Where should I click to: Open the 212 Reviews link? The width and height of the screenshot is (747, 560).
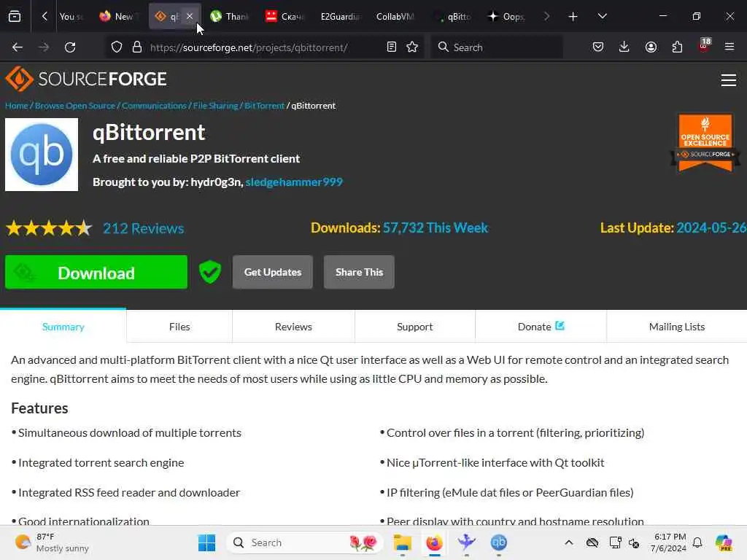[144, 228]
